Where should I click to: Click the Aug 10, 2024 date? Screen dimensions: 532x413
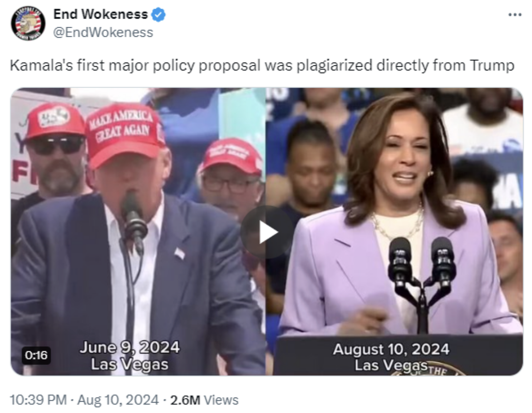[118, 400]
